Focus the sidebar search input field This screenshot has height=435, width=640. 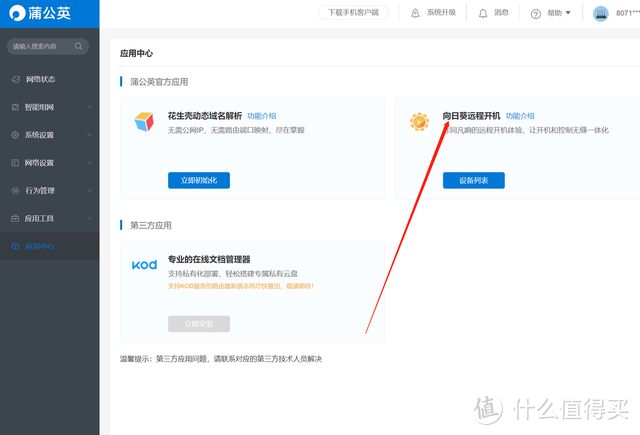(48, 47)
